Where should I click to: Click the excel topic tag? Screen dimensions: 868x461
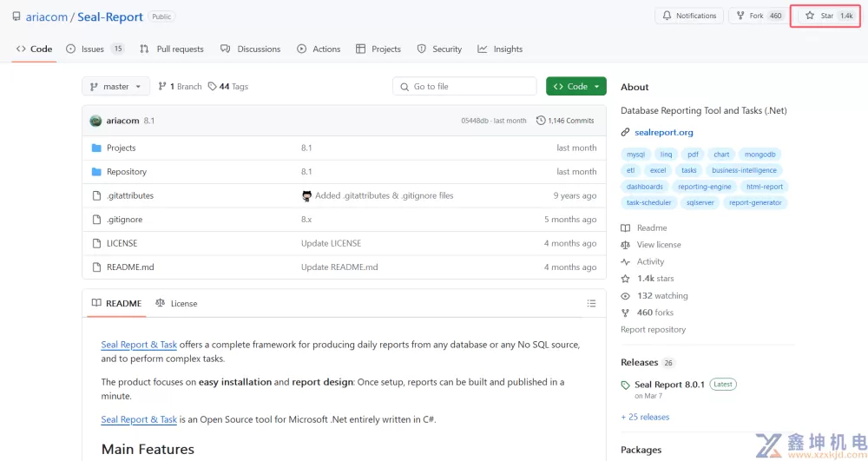pyautogui.click(x=658, y=171)
